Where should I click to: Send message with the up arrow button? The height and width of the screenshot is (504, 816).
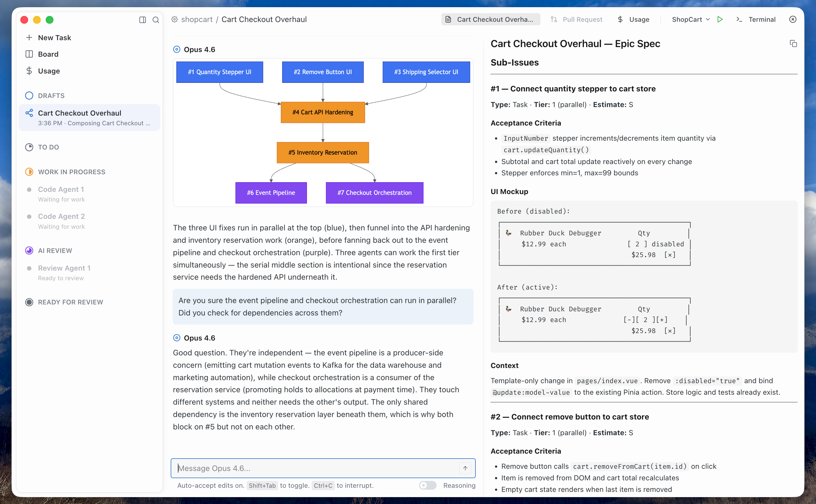pos(465,468)
